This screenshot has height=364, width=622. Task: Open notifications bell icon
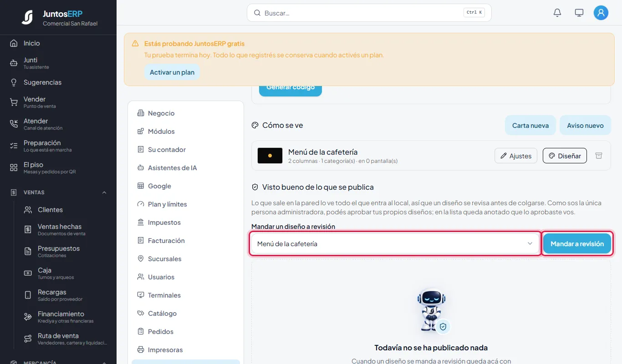click(x=557, y=13)
